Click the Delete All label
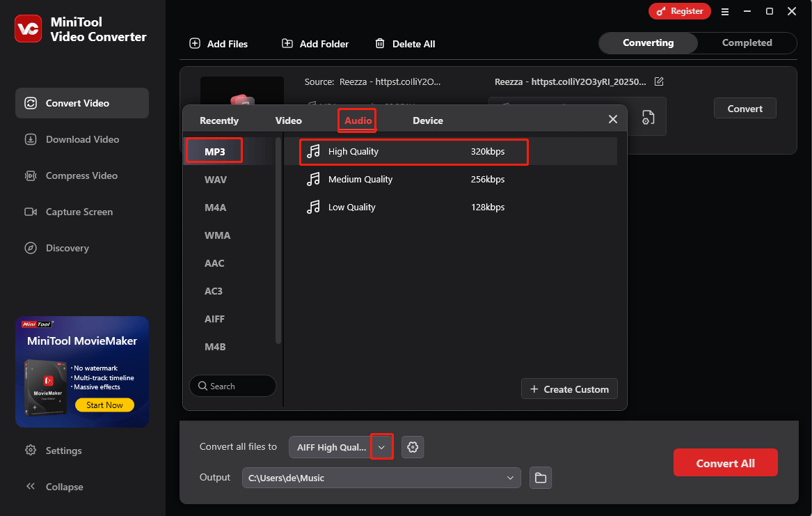Image resolution: width=812 pixels, height=516 pixels. [414, 44]
